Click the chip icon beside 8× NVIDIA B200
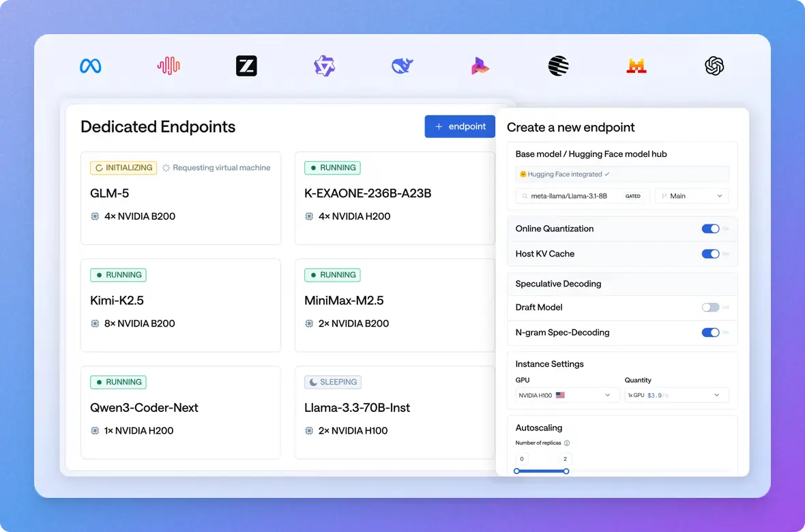The height and width of the screenshot is (532, 805). 95,323
